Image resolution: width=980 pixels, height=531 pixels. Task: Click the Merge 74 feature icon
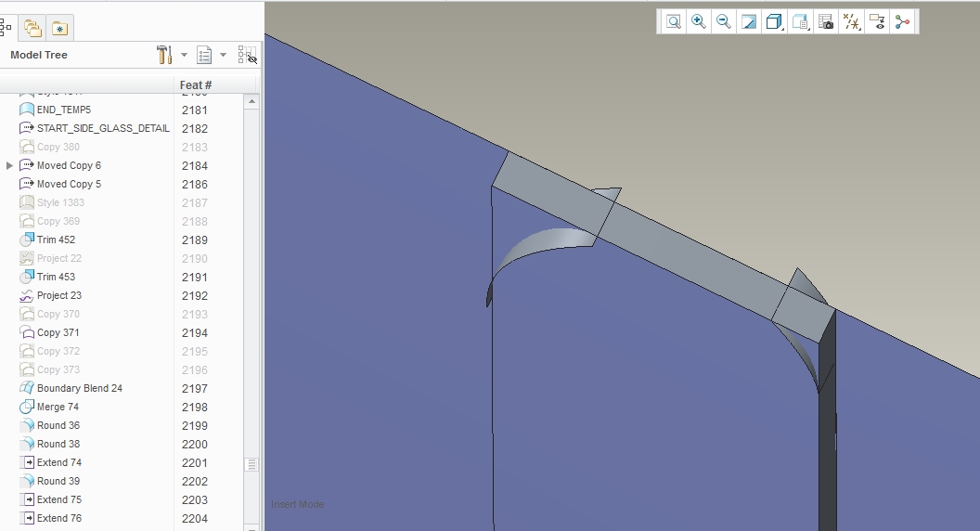tap(26, 407)
